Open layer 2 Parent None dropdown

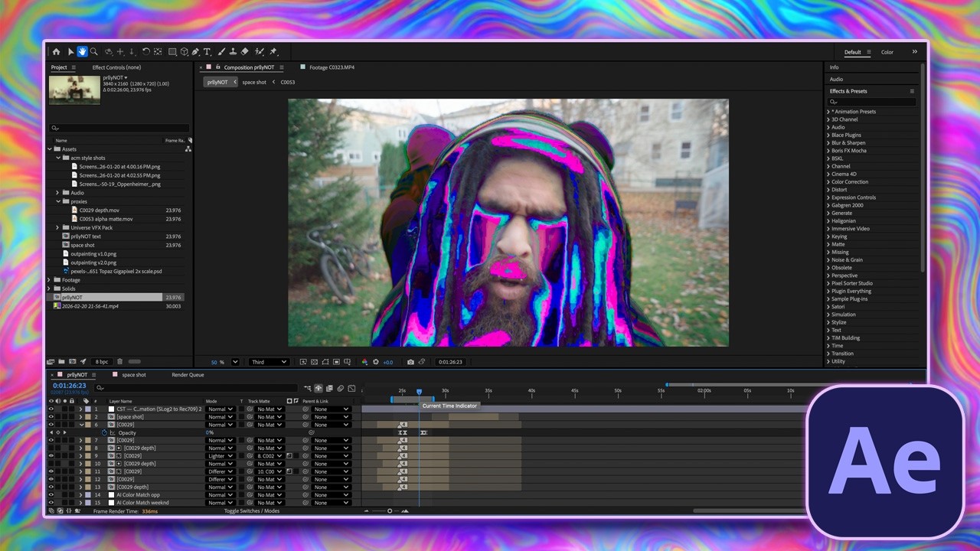pos(332,417)
